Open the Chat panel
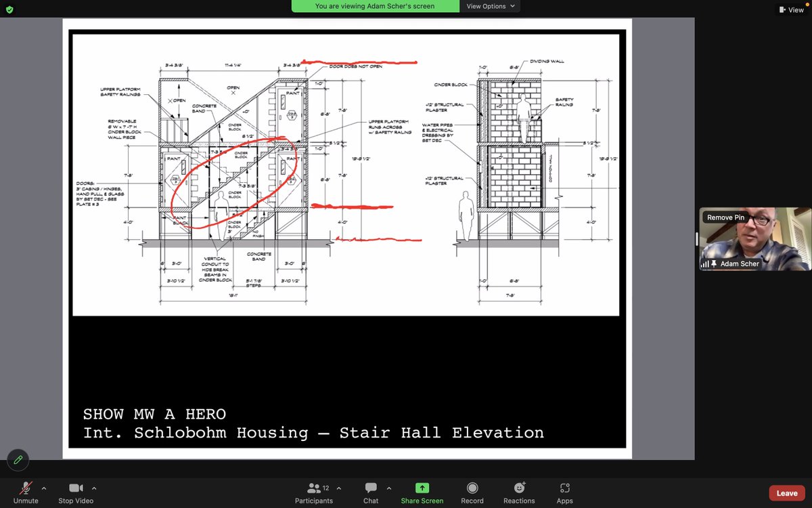 click(371, 492)
